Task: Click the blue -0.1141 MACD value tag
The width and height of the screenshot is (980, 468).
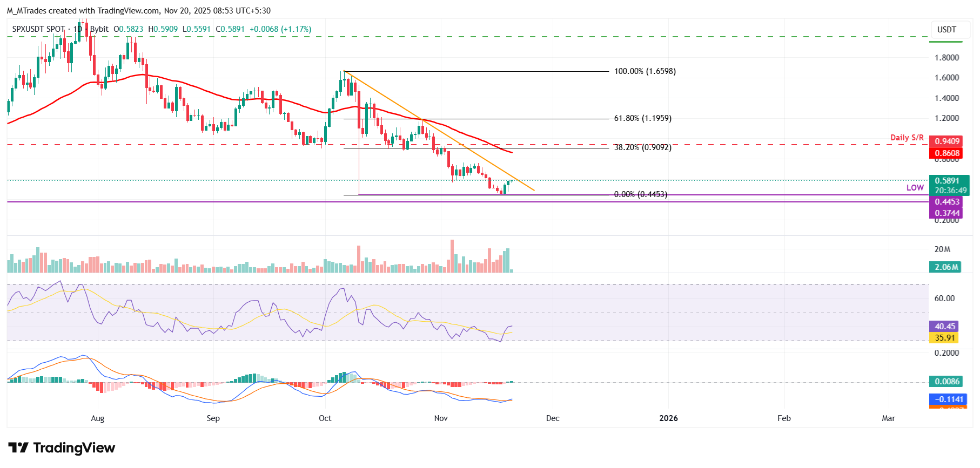Action: coord(948,399)
